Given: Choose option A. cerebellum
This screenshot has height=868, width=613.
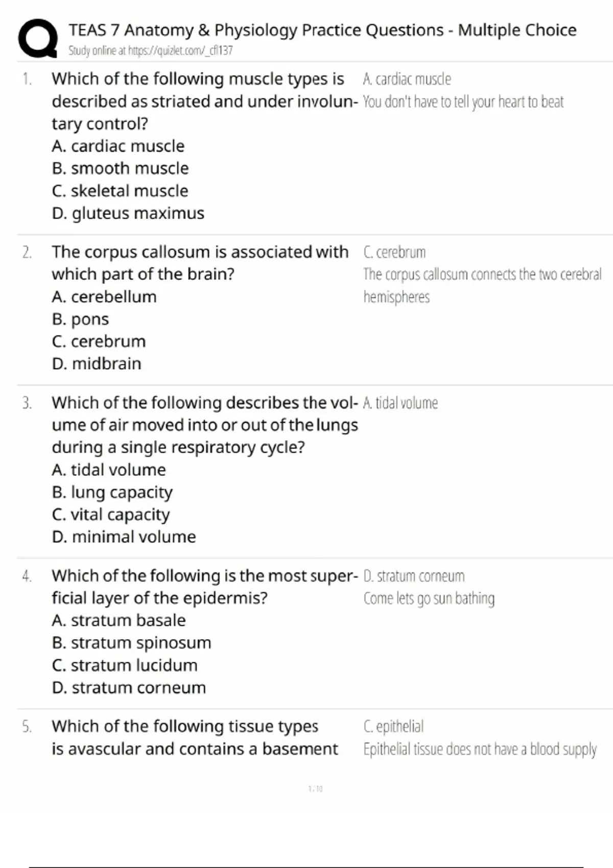Looking at the screenshot, I should tap(104, 297).
